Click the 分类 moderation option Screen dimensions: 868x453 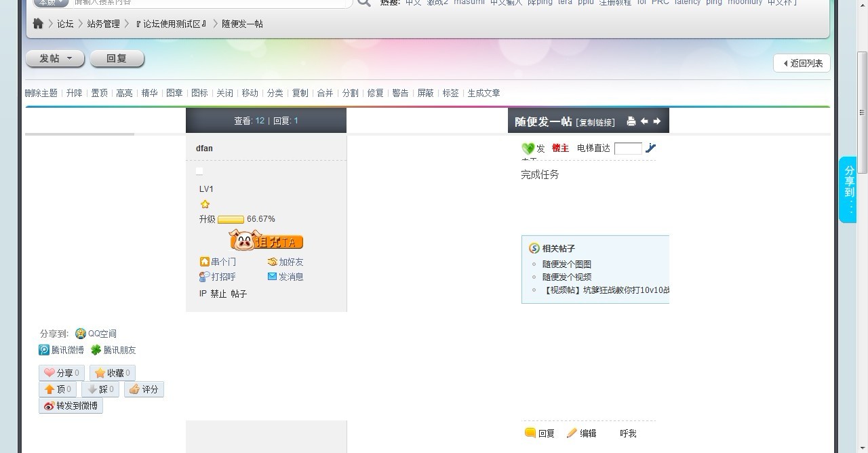pyautogui.click(x=275, y=93)
